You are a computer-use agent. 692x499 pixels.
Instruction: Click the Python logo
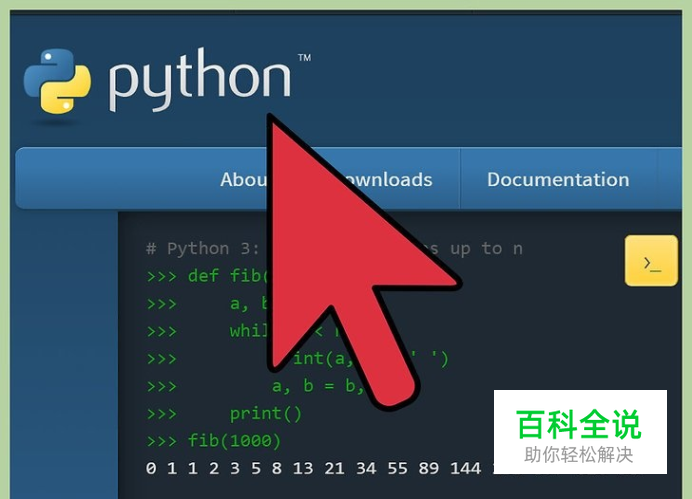pos(168,80)
